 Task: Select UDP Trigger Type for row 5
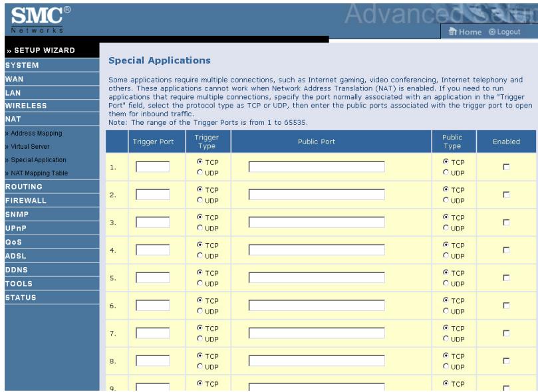click(x=200, y=284)
